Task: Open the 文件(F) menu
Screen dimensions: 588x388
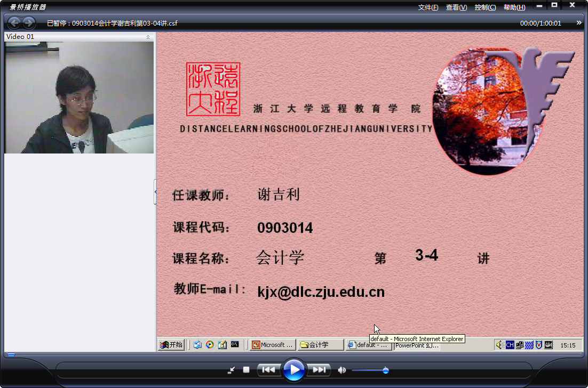Action: tap(428, 7)
